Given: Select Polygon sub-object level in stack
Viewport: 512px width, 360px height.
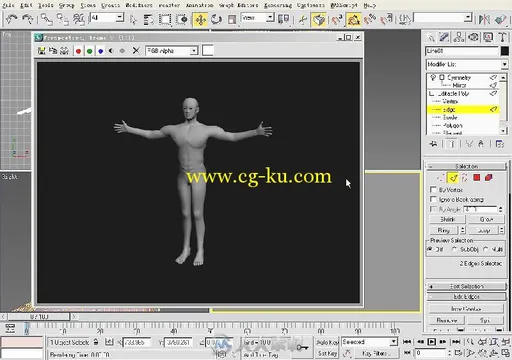Looking at the screenshot, I should pos(453,125).
